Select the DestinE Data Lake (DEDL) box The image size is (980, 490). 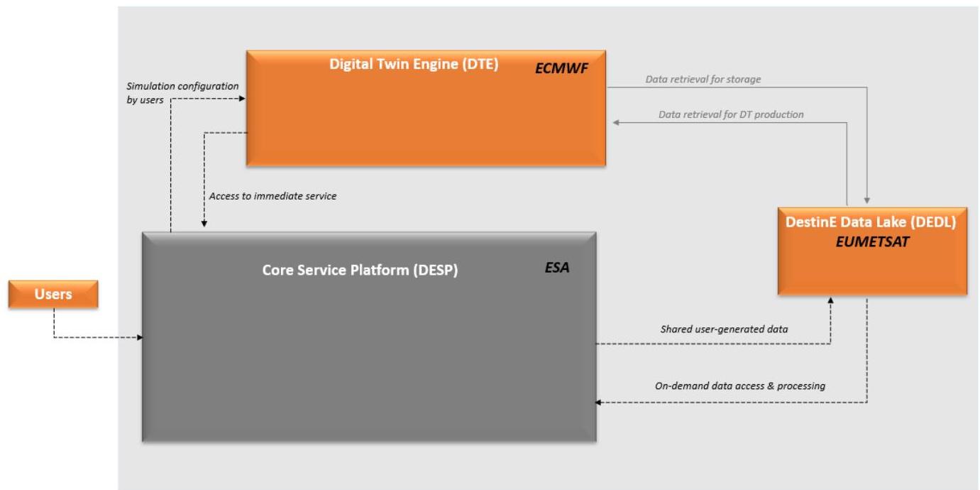pyautogui.click(x=872, y=251)
